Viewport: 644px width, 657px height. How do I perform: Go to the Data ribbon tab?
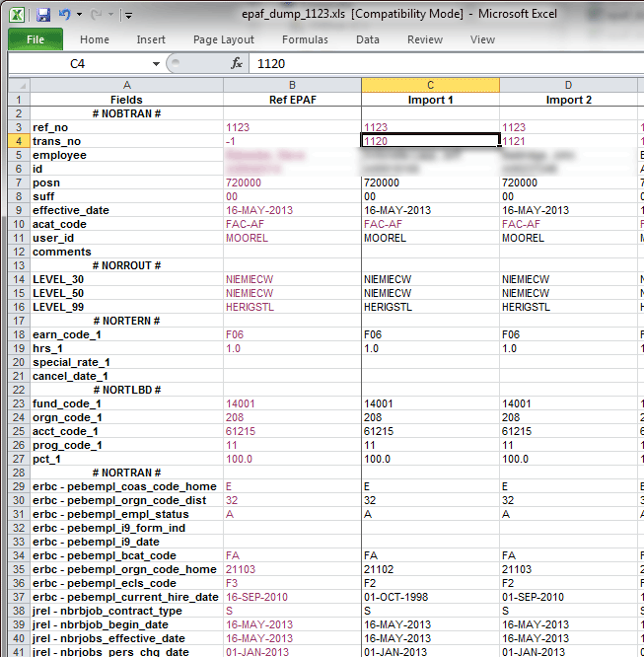pos(368,39)
